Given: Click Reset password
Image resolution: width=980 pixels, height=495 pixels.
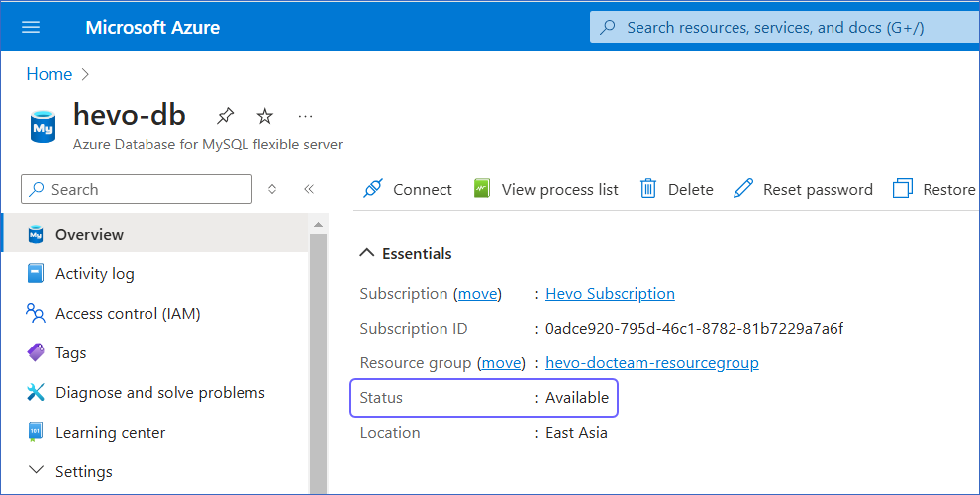Looking at the screenshot, I should (803, 189).
